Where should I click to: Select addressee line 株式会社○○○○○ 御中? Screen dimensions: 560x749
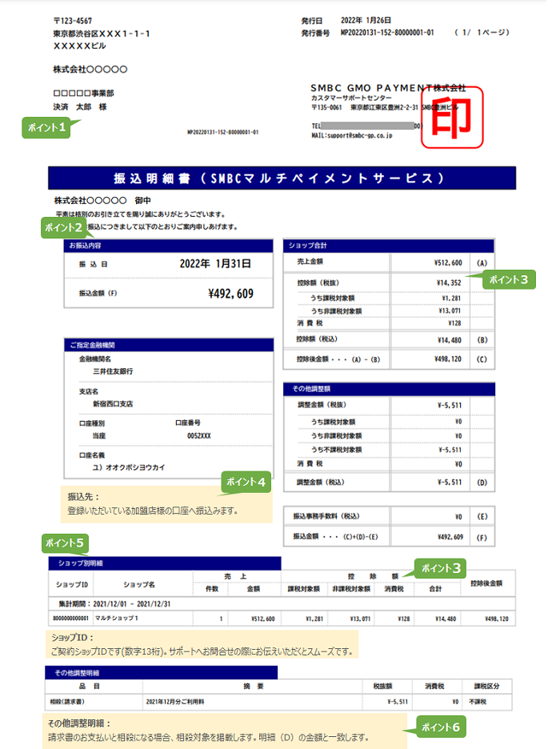pyautogui.click(x=102, y=201)
